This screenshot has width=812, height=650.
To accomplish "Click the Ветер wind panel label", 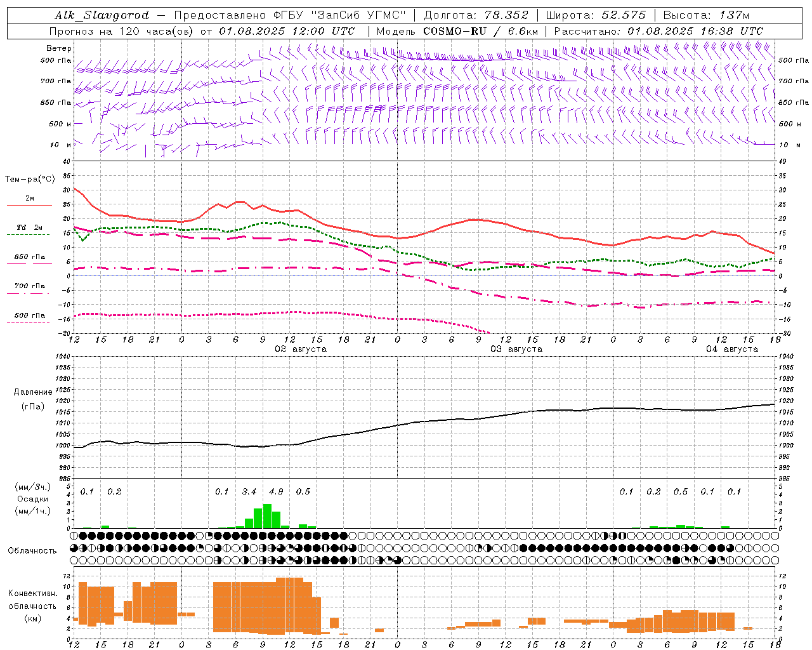I will point(59,48).
